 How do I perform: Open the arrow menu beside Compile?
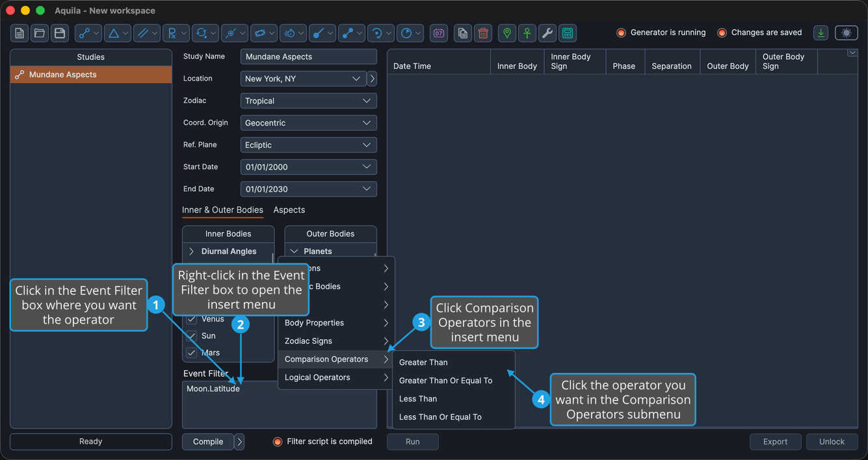tap(239, 442)
